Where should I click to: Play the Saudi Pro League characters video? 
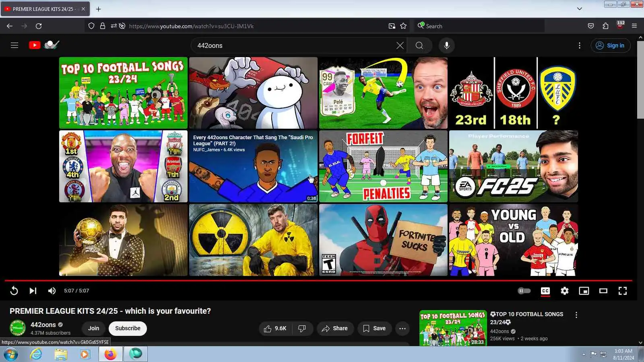(x=253, y=166)
